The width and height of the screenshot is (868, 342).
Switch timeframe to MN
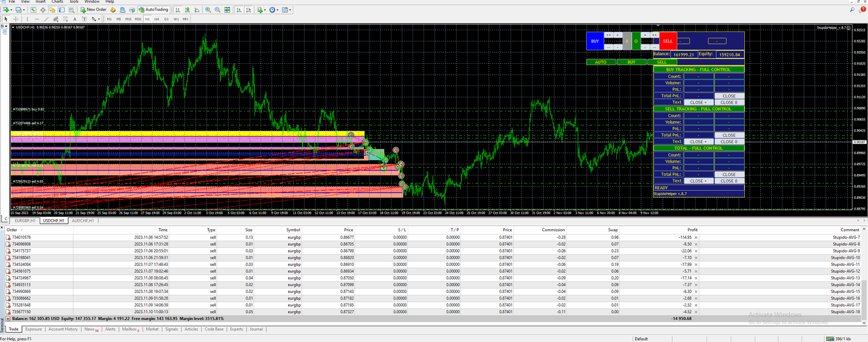[185, 19]
